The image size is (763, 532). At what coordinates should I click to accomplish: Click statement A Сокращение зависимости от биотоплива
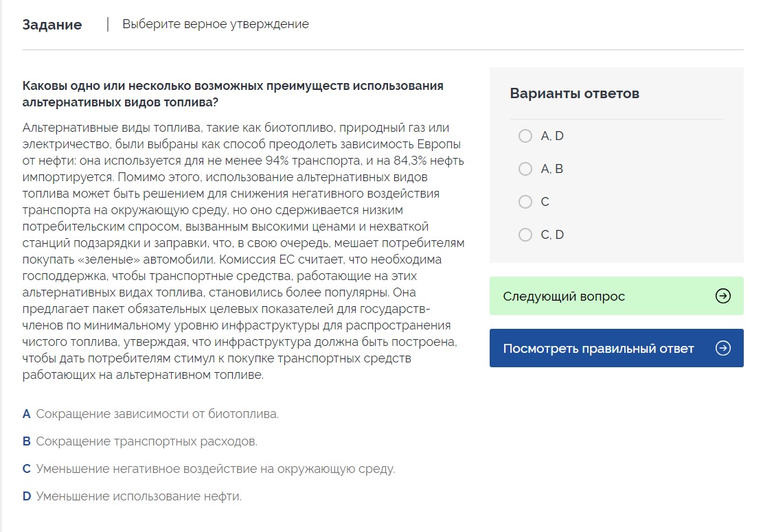pos(157,414)
